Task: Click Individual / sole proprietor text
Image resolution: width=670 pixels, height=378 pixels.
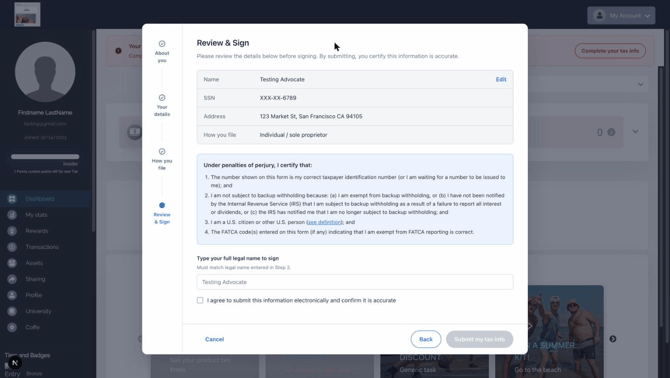Action: point(293,135)
